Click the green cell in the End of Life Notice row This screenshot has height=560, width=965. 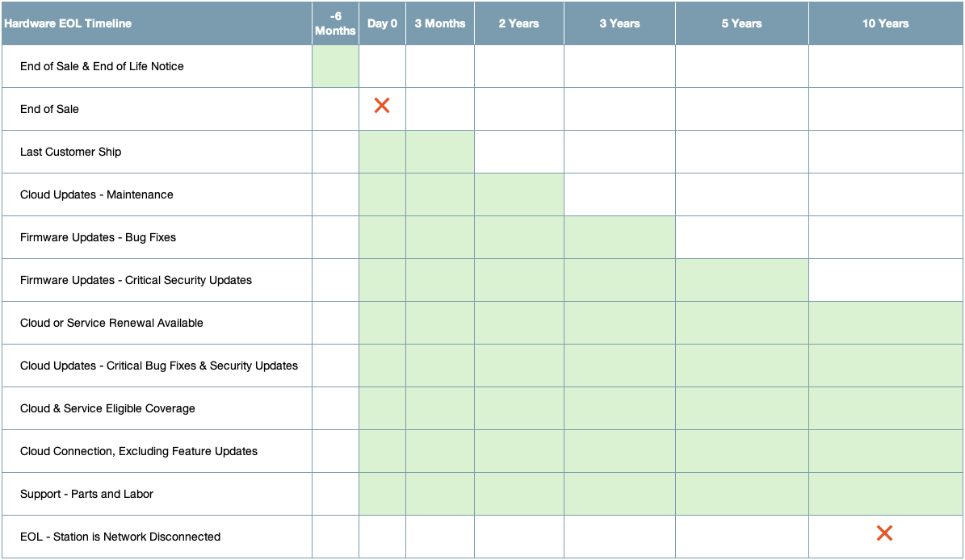click(335, 66)
